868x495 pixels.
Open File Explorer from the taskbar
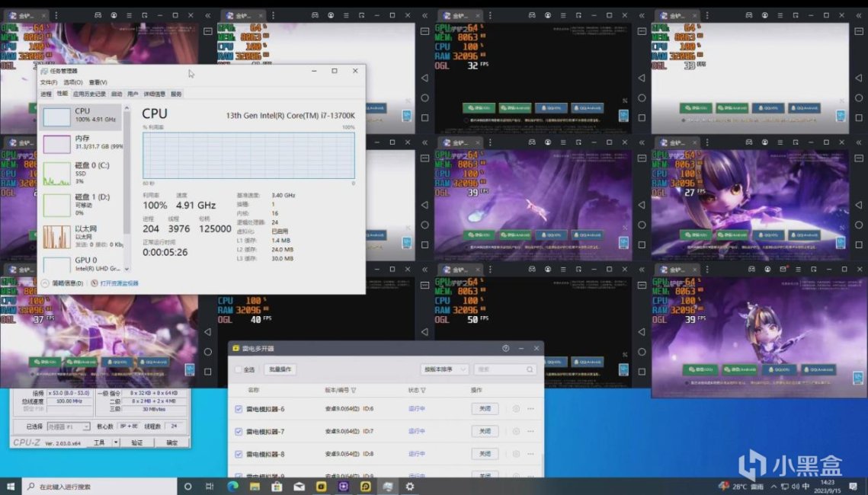coord(255,486)
